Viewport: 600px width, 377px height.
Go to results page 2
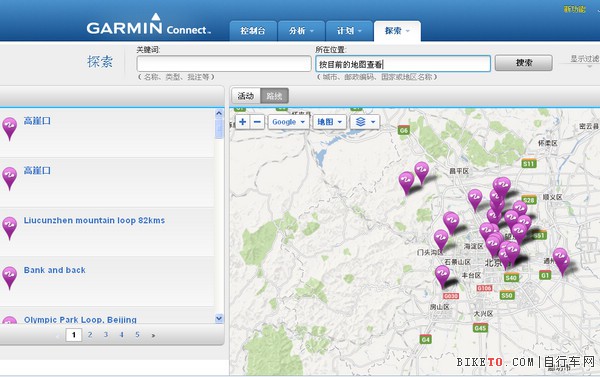90,335
